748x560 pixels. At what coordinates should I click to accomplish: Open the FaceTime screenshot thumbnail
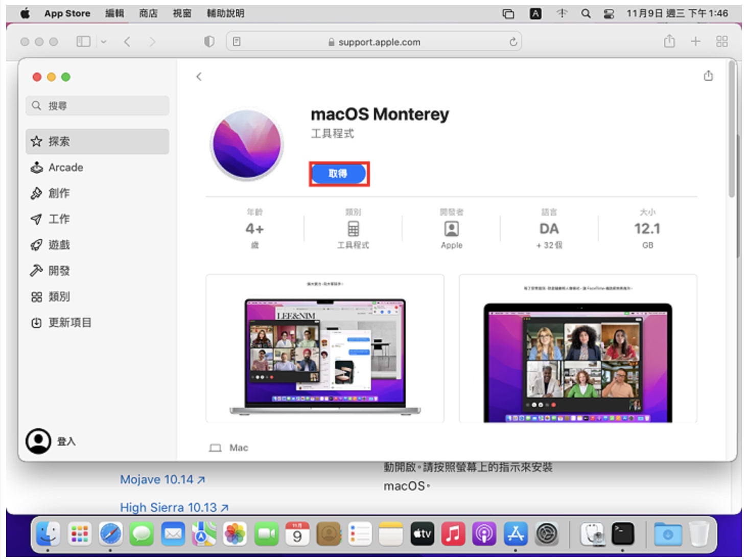[x=578, y=348]
